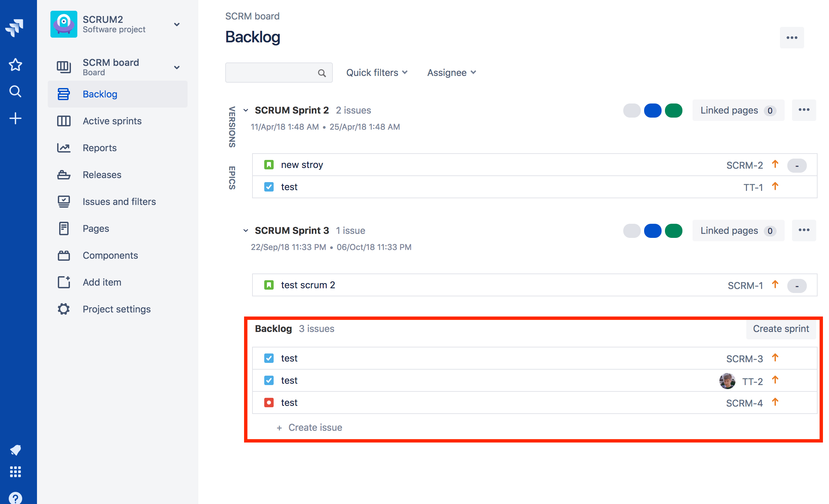Select the bug icon on SCRM-4
This screenshot has height=504, width=829.
pyautogui.click(x=269, y=402)
